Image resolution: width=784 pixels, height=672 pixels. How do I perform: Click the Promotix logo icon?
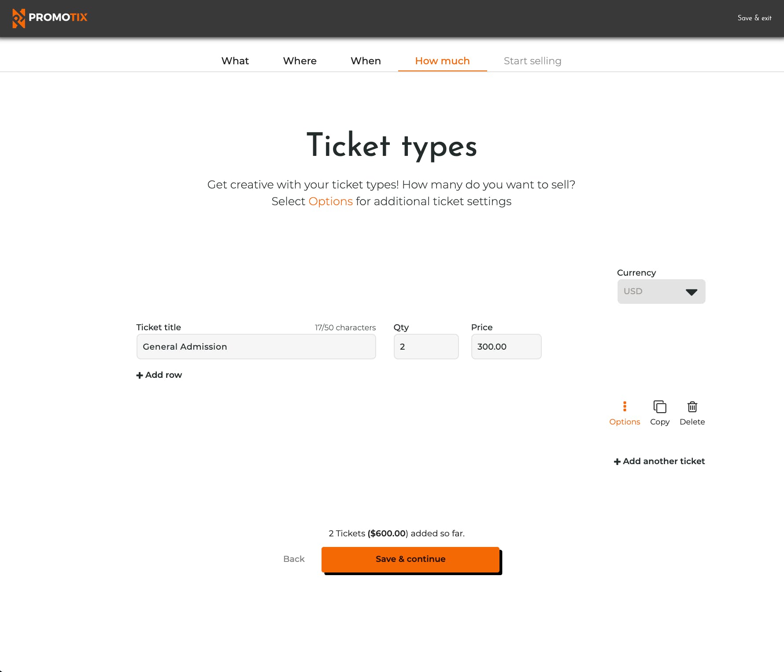tap(18, 18)
